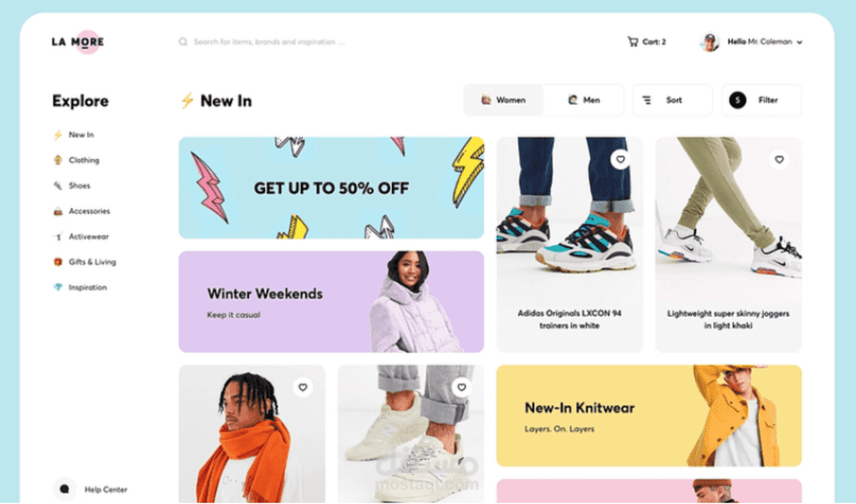Click the search magnifier icon
The width and height of the screenshot is (856, 504).
pyautogui.click(x=183, y=42)
